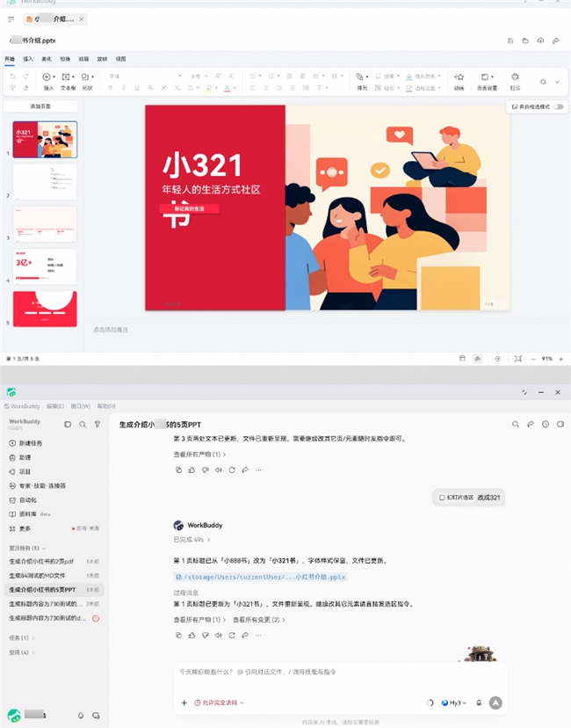
Task: Open the 允许完全访问 permission dropdown
Action: pyautogui.click(x=219, y=703)
